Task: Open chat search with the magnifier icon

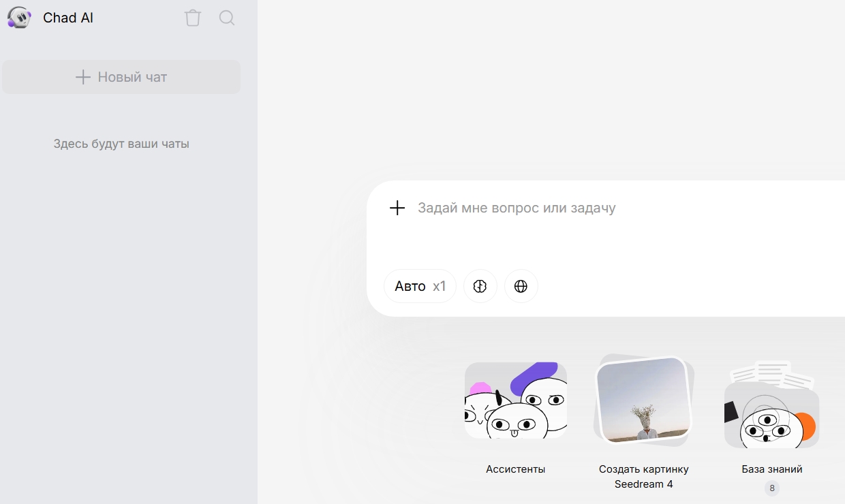Action: click(x=227, y=18)
